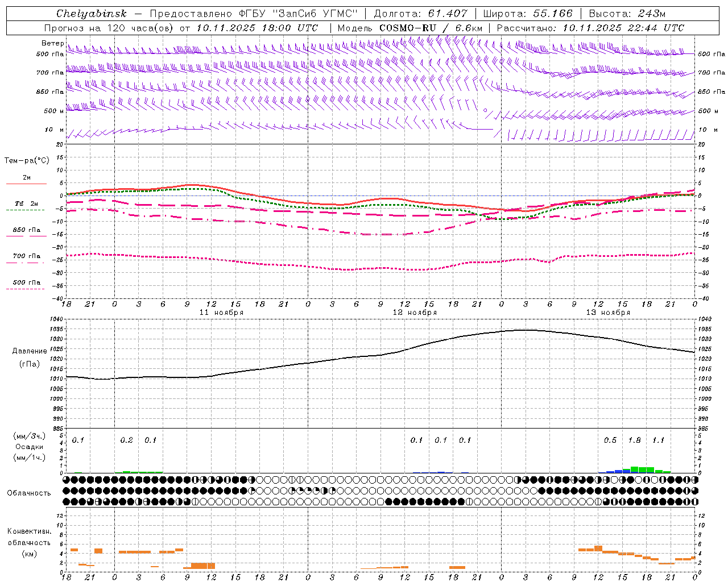Click the red solid 2м legend line
This screenshot has height=582, width=728.
pyautogui.click(x=26, y=184)
